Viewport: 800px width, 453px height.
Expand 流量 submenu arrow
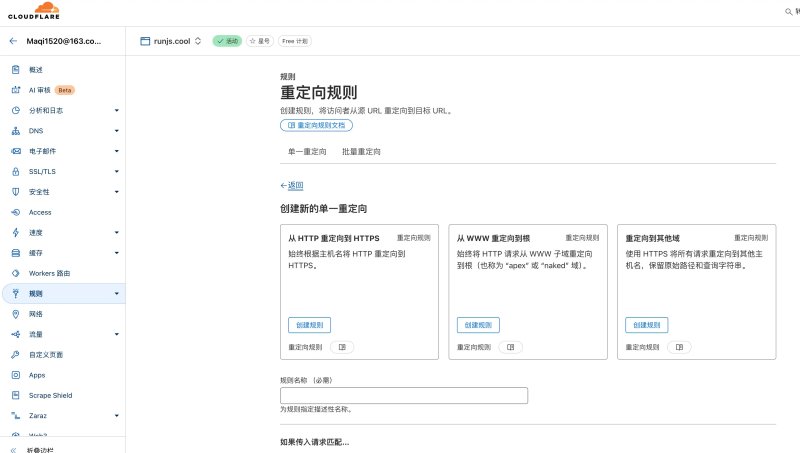117,334
